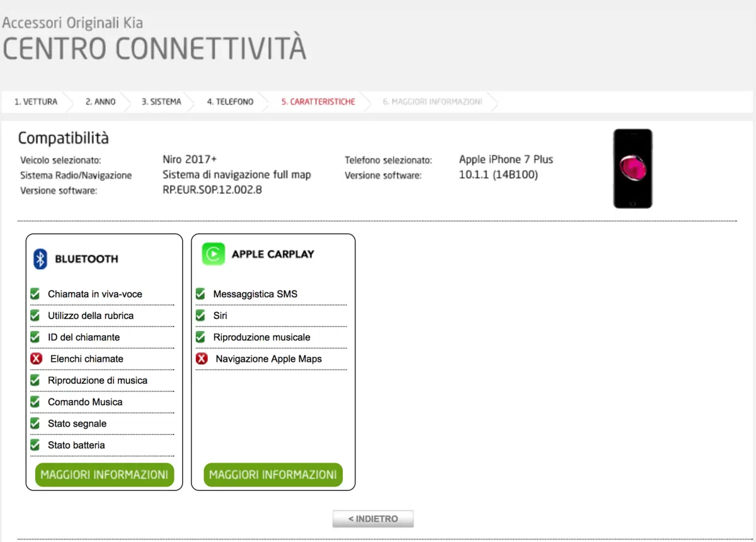
Task: Click green check beside Comando Musica
Action: tap(35, 401)
